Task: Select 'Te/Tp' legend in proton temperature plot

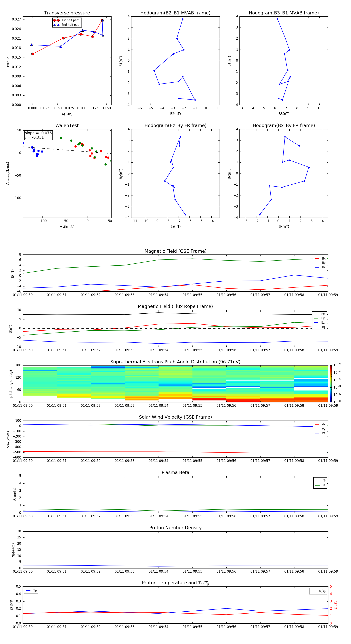Action: coord(318,591)
